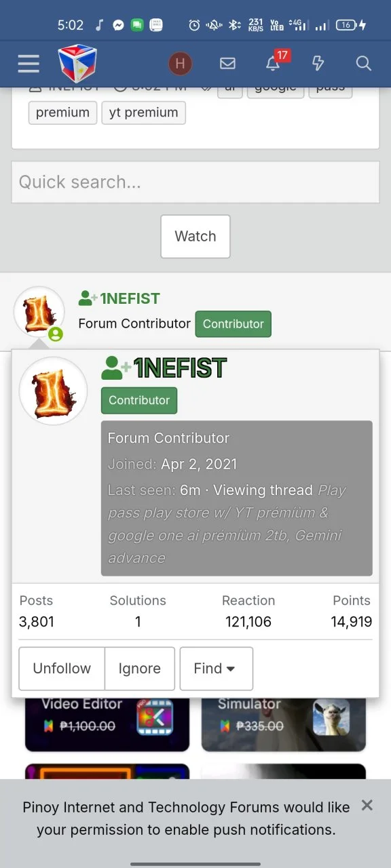The image size is (391, 868).
Task: Click the Ignore button
Action: coord(139,669)
